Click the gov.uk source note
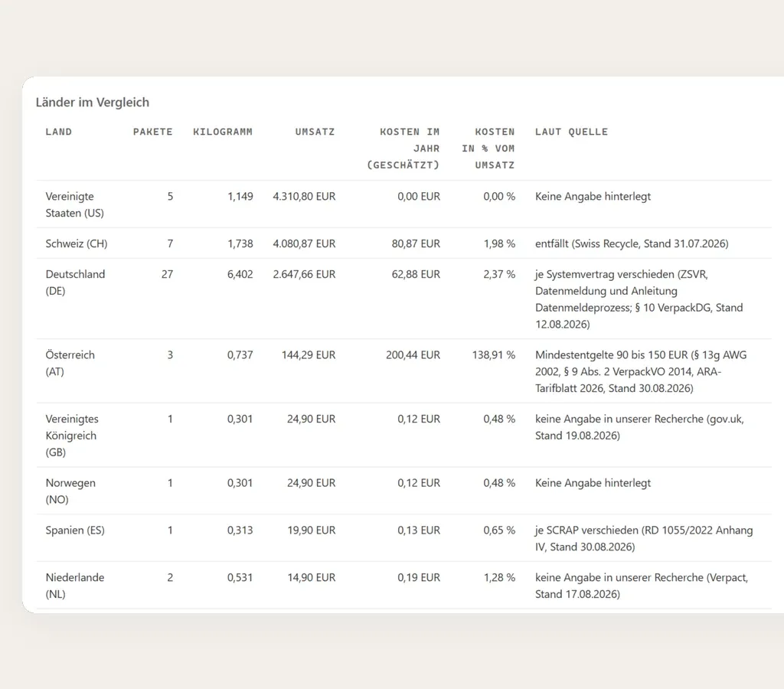This screenshot has width=784, height=689. pyautogui.click(x=639, y=427)
